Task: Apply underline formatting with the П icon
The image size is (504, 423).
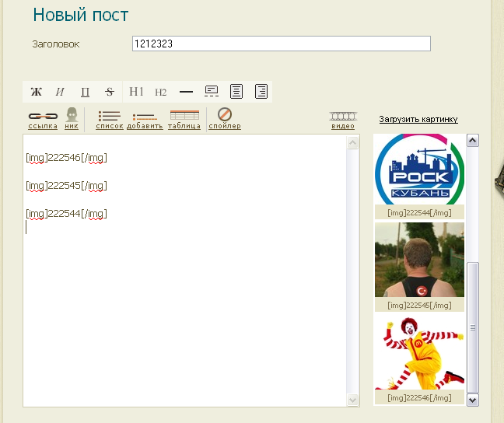Action: click(x=85, y=92)
